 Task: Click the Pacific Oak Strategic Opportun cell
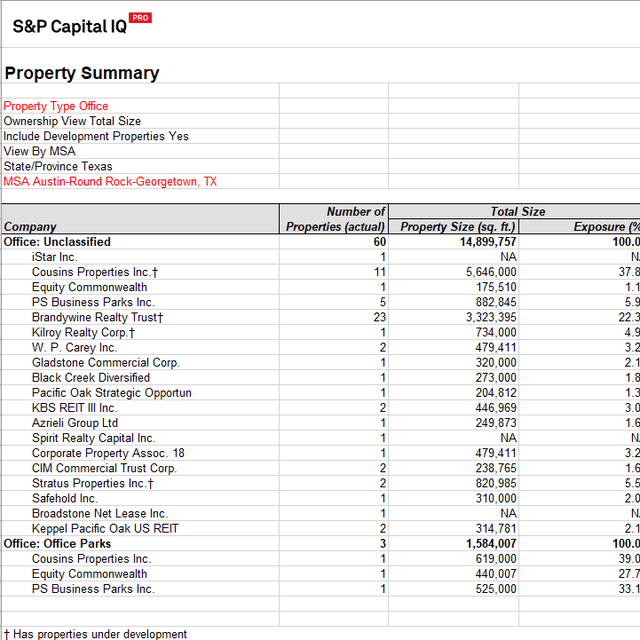coord(141,393)
